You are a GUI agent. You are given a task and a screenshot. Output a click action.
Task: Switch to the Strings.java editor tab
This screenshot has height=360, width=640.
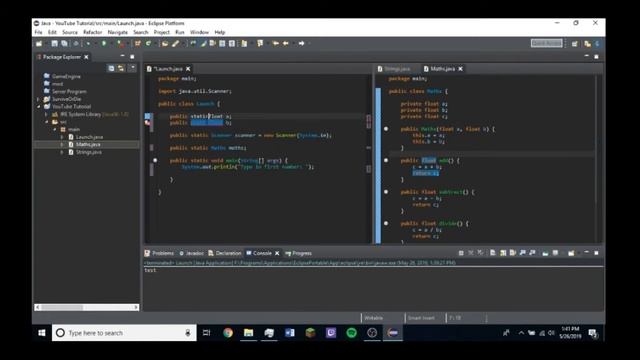pos(394,69)
